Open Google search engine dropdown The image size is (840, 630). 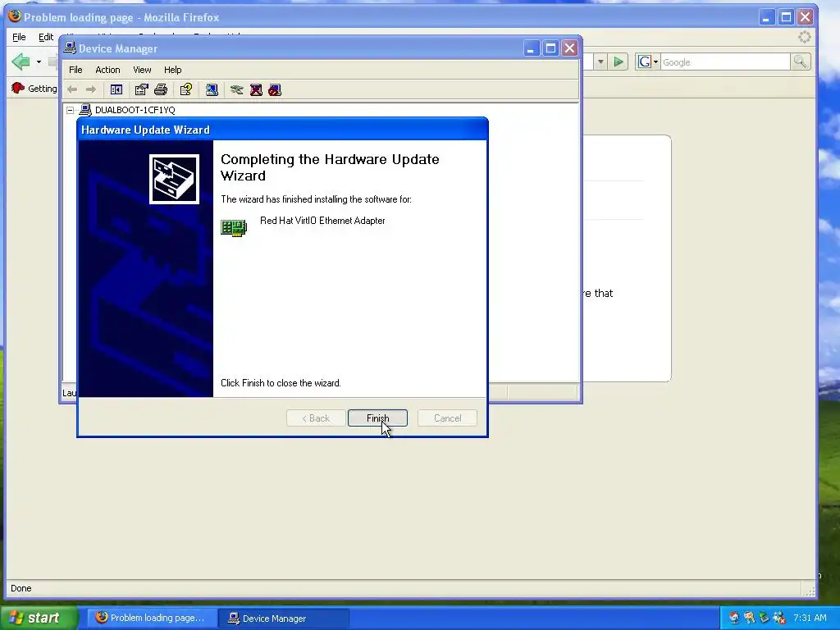(648, 62)
